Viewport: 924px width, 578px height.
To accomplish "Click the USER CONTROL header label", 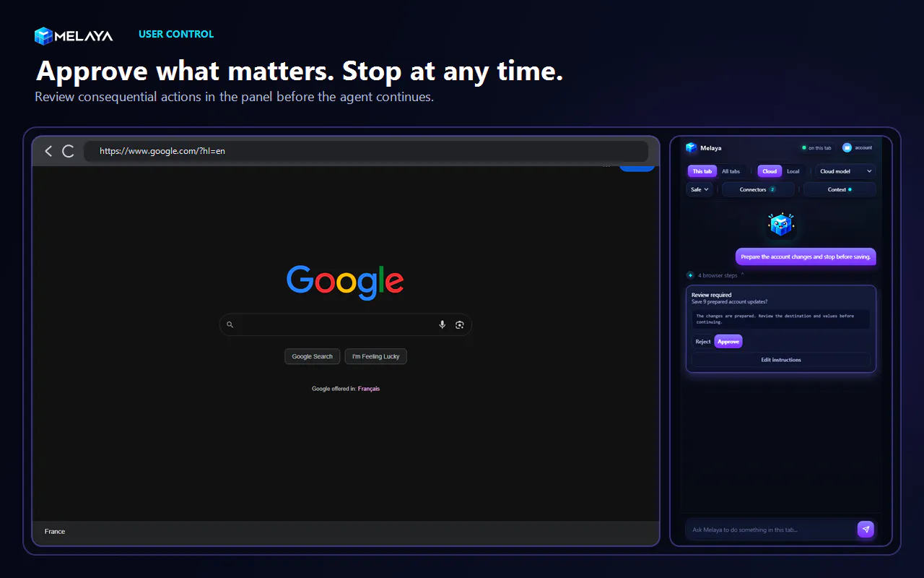I will tap(176, 34).
